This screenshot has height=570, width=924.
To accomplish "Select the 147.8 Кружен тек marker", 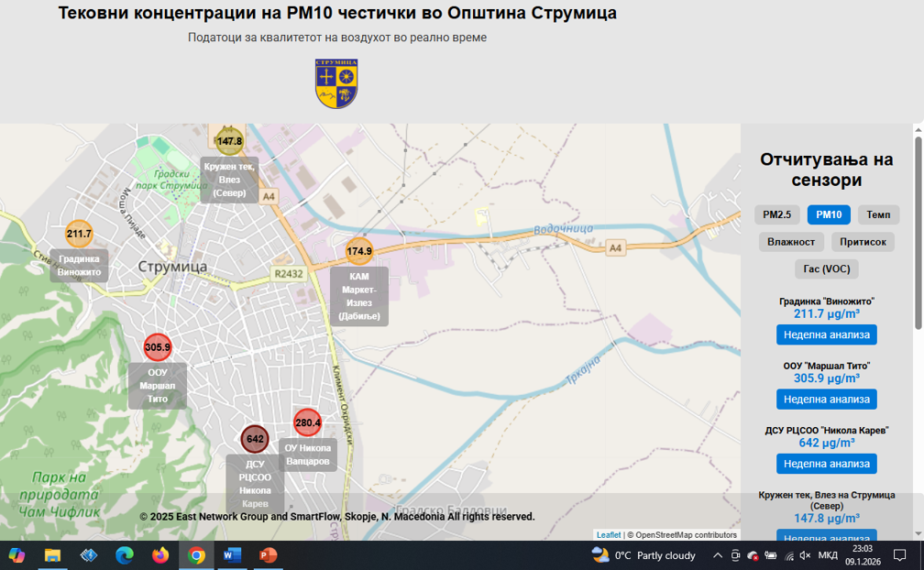I will tap(229, 141).
